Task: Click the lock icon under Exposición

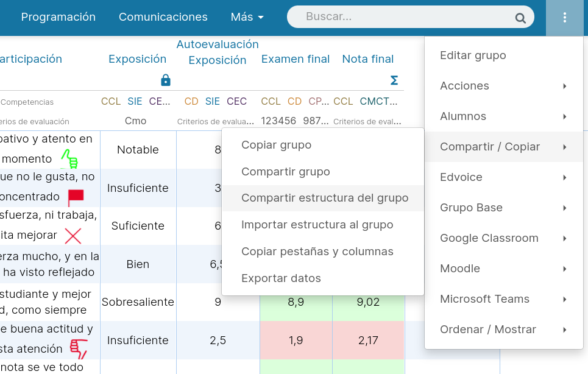Action: click(x=165, y=80)
